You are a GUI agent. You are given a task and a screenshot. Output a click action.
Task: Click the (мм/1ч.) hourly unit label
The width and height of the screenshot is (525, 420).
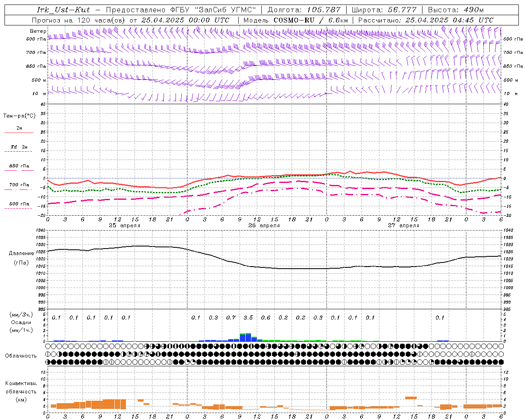tap(21, 330)
